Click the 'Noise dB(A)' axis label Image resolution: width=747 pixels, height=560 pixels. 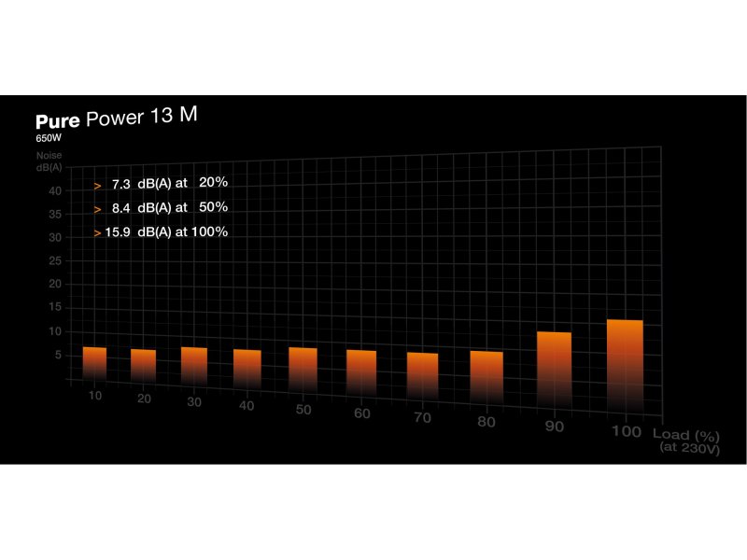point(49,161)
